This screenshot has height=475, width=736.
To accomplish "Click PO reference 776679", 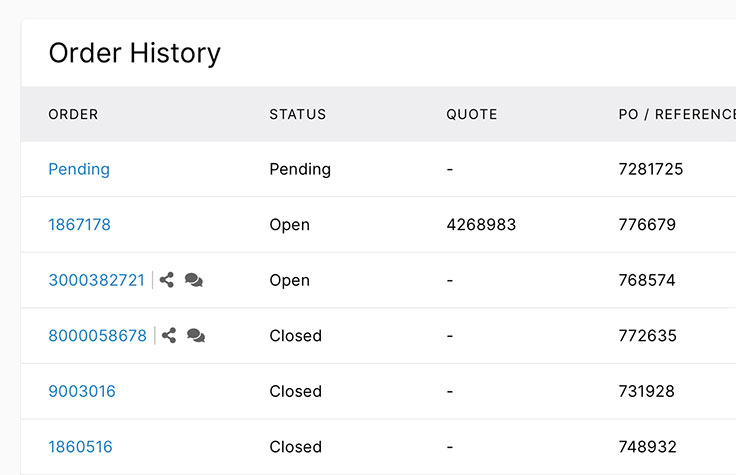I will click(647, 225).
